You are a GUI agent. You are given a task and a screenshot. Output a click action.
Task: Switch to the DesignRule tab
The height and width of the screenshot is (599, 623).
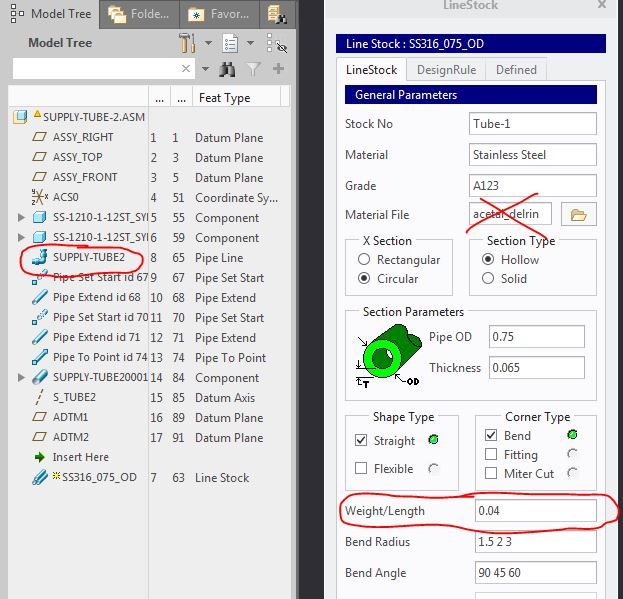point(446,70)
